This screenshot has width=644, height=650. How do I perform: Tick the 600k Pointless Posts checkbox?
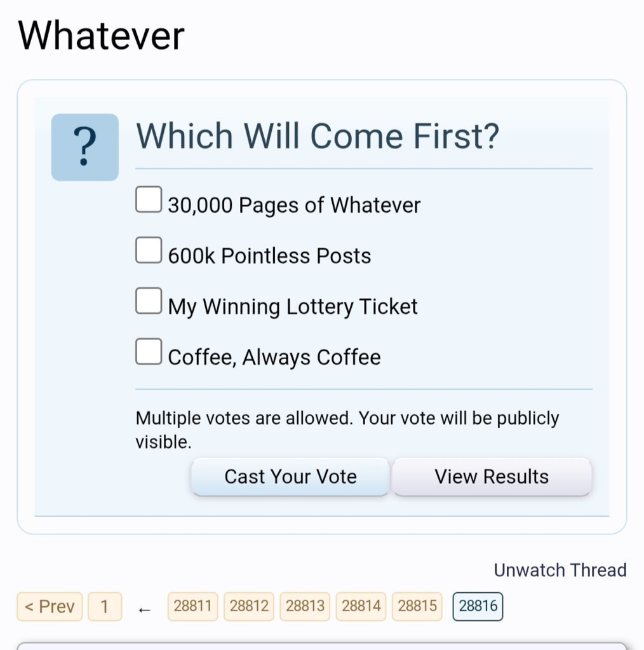tap(149, 250)
